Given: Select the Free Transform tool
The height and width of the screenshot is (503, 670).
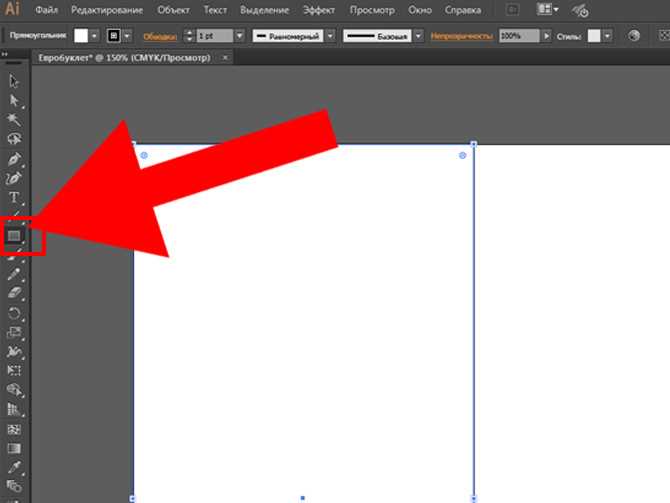Looking at the screenshot, I should point(14,371).
